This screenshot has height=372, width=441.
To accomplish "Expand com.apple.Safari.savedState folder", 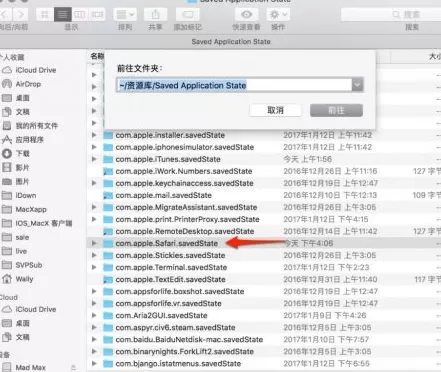I will (x=94, y=243).
